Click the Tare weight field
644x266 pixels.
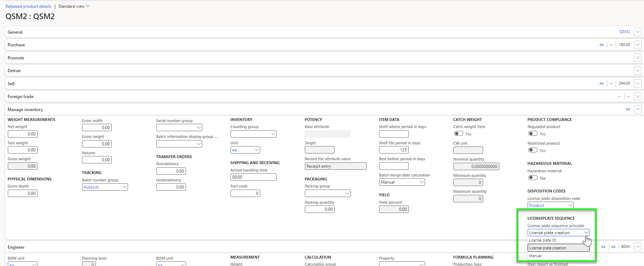click(23, 150)
